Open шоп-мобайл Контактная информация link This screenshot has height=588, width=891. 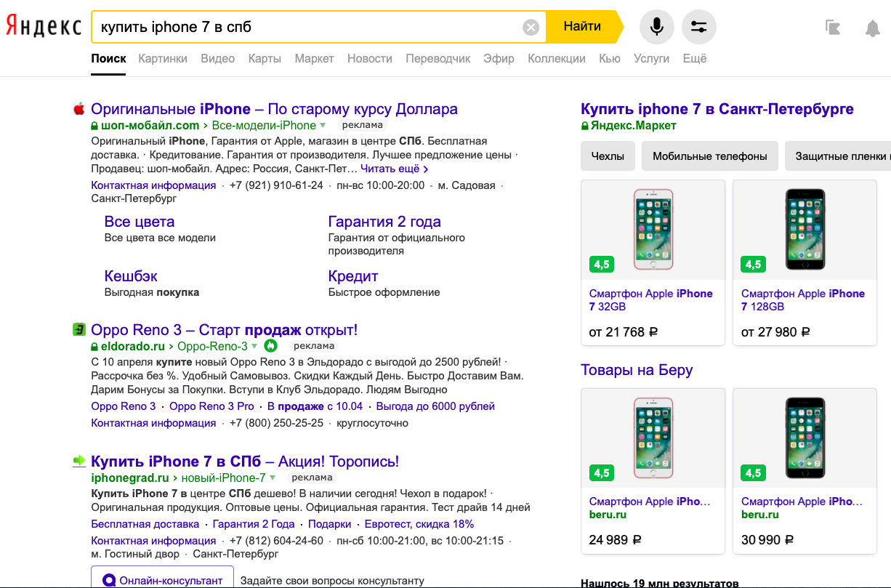(153, 185)
